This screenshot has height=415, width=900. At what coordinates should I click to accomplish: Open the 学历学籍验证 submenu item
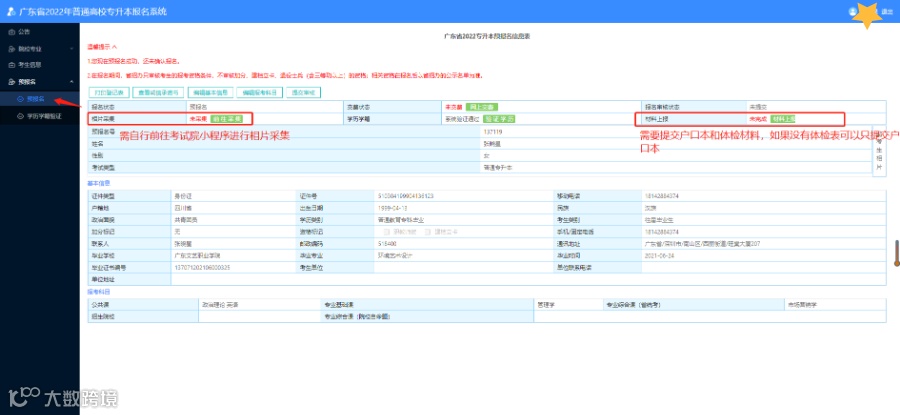point(40,116)
